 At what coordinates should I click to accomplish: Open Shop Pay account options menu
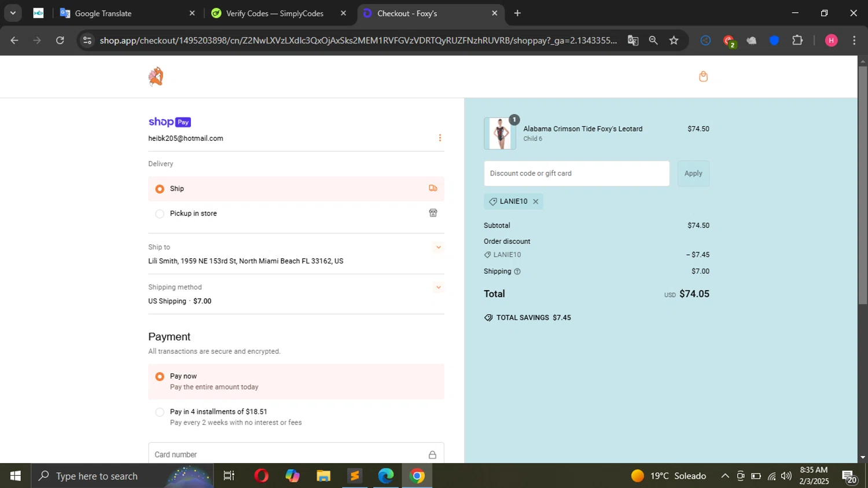pyautogui.click(x=440, y=138)
